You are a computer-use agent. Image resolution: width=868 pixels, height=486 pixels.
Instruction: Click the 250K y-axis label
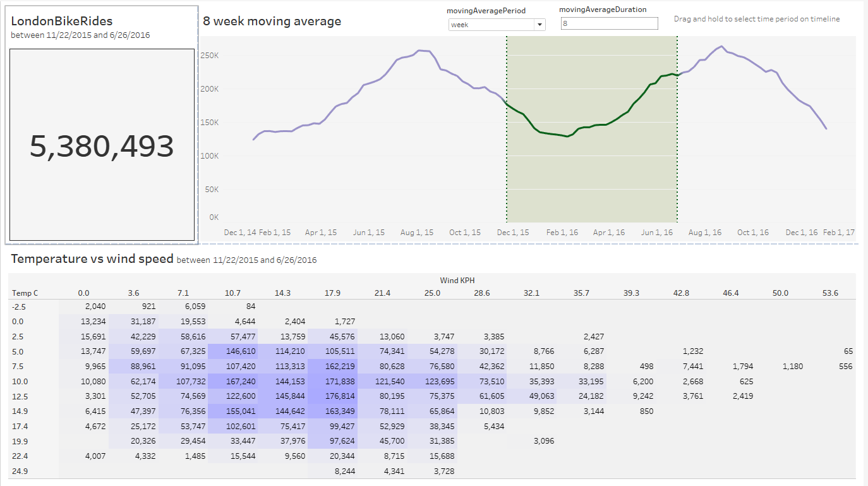(209, 56)
